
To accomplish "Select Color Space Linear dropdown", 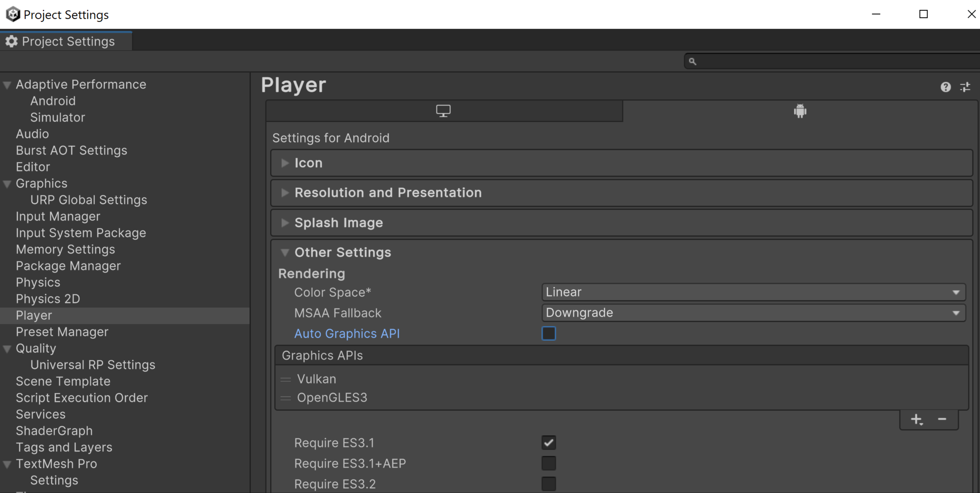I will click(753, 292).
